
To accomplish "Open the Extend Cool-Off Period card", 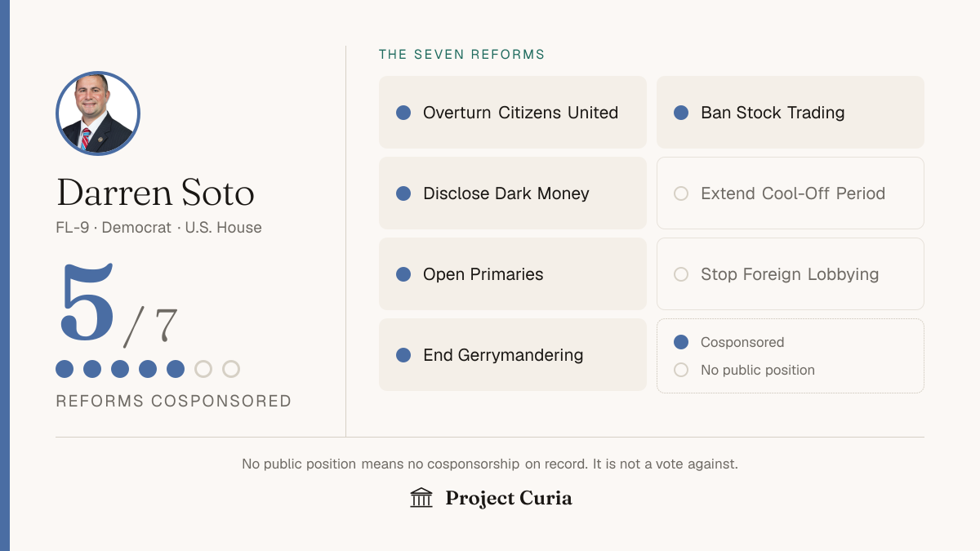I will click(791, 193).
